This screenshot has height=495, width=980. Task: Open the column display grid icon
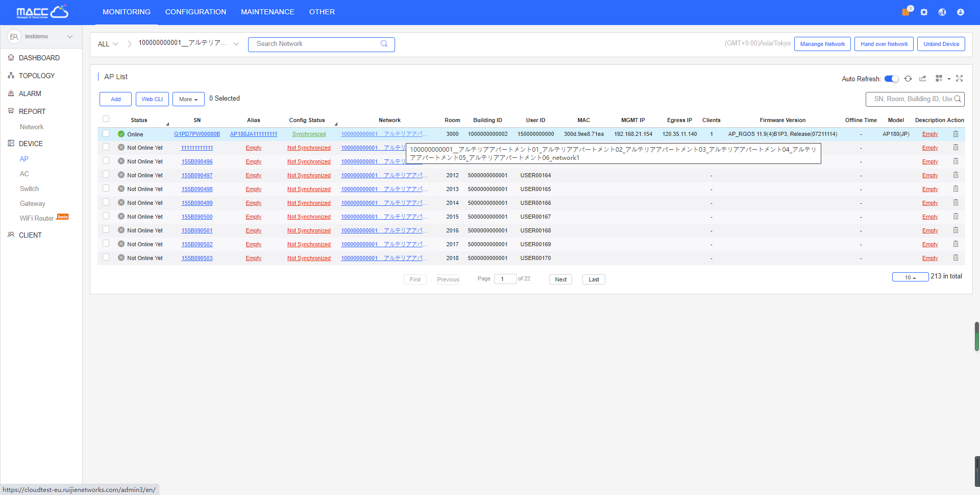[x=939, y=79]
